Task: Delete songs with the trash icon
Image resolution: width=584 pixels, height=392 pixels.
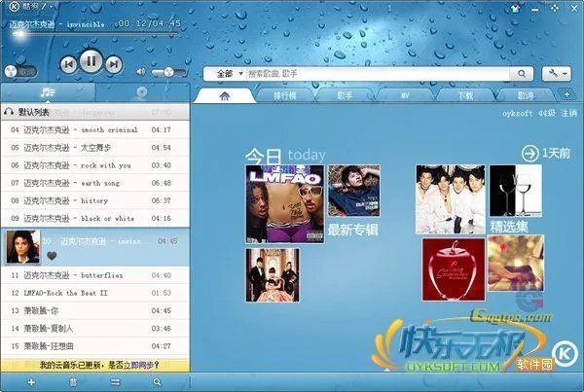Action: [73, 382]
